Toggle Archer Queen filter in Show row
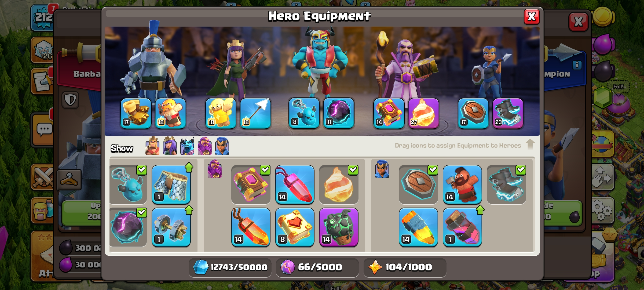 [170, 146]
